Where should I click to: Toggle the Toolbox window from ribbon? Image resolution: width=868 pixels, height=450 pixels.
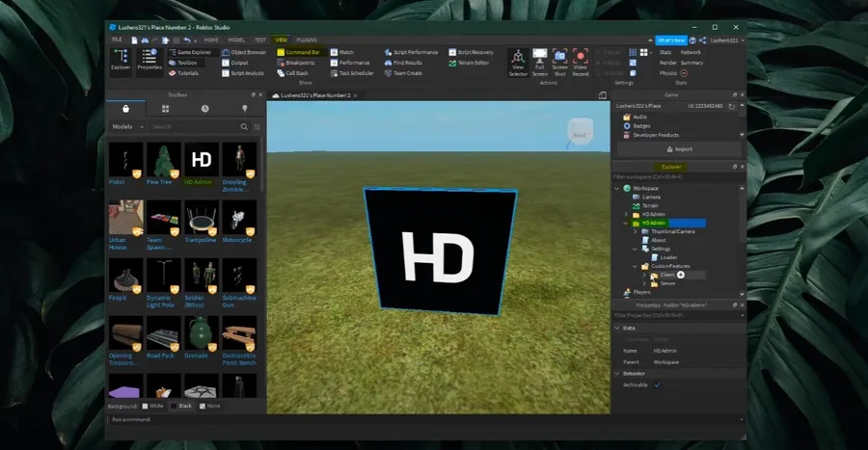pos(183,63)
